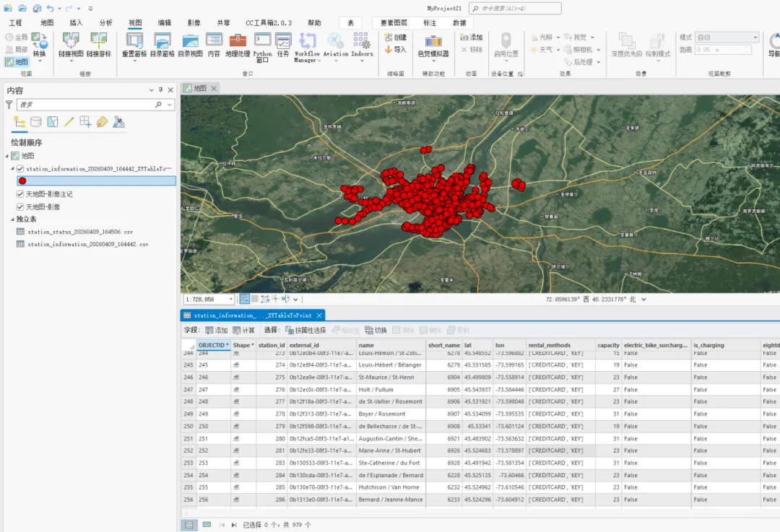The width and height of the screenshot is (780, 532).
Task: Open the 地理处理 geoprocessing pane
Action: pos(238,44)
